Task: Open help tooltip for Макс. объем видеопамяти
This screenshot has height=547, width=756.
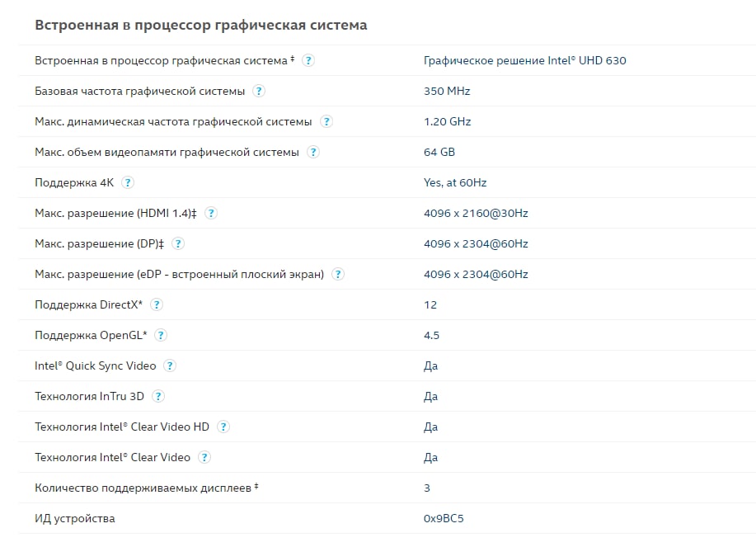Action: point(313,152)
